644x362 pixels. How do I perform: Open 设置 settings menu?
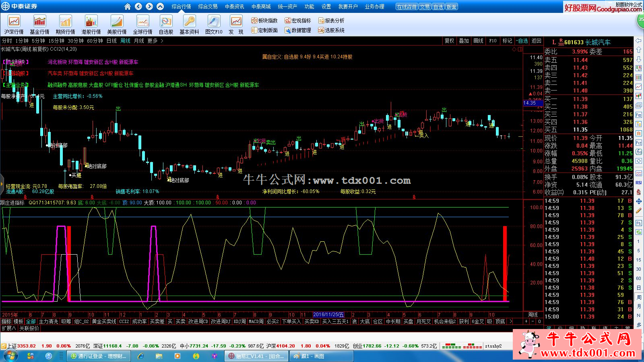(x=326, y=6)
